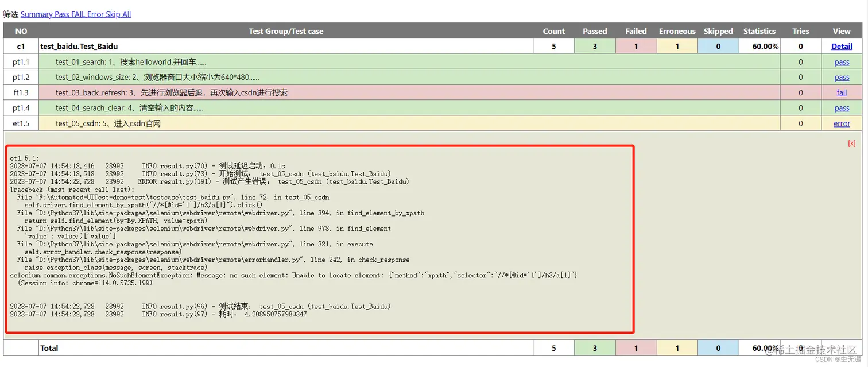Viewport: 868px width, 367px height.
Task: Click the Traceback (most recent call last) line
Action: pos(72,189)
